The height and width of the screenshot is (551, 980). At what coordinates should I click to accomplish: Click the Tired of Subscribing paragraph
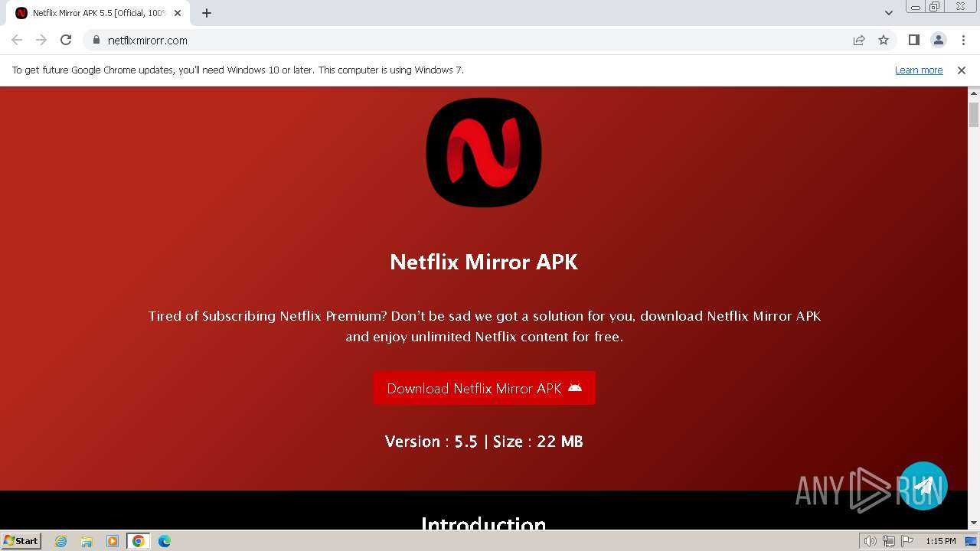[484, 326]
